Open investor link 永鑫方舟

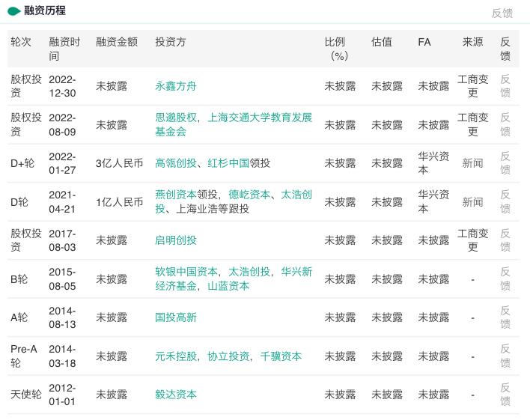pos(176,86)
